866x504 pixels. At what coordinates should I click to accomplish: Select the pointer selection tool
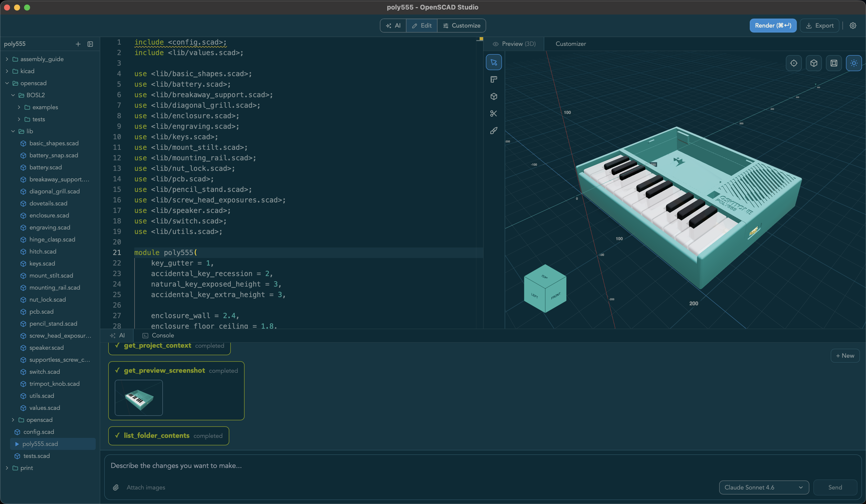493,62
